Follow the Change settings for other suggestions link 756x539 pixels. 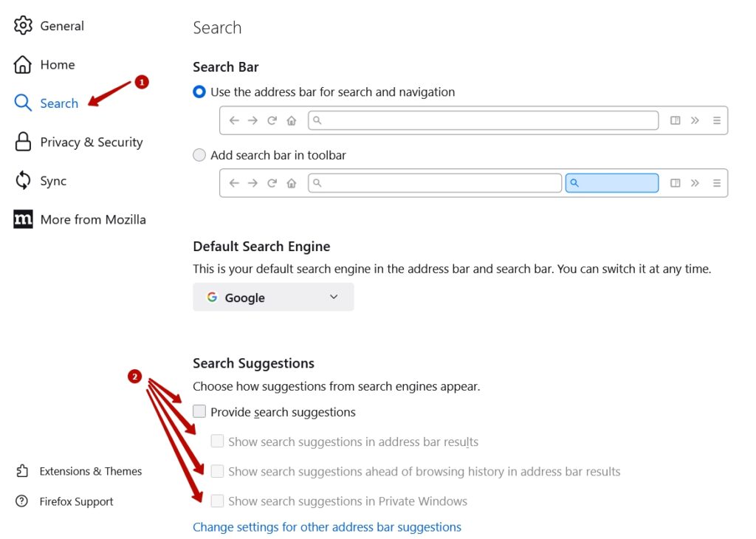[x=327, y=526]
